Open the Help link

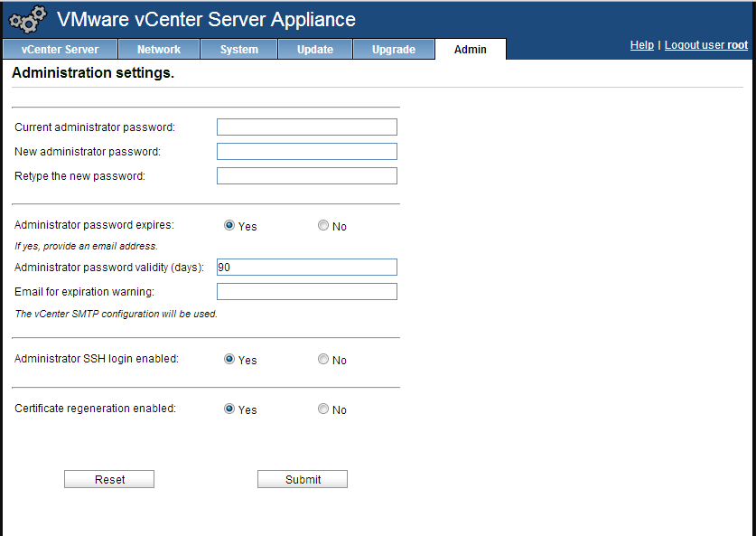tap(641, 45)
